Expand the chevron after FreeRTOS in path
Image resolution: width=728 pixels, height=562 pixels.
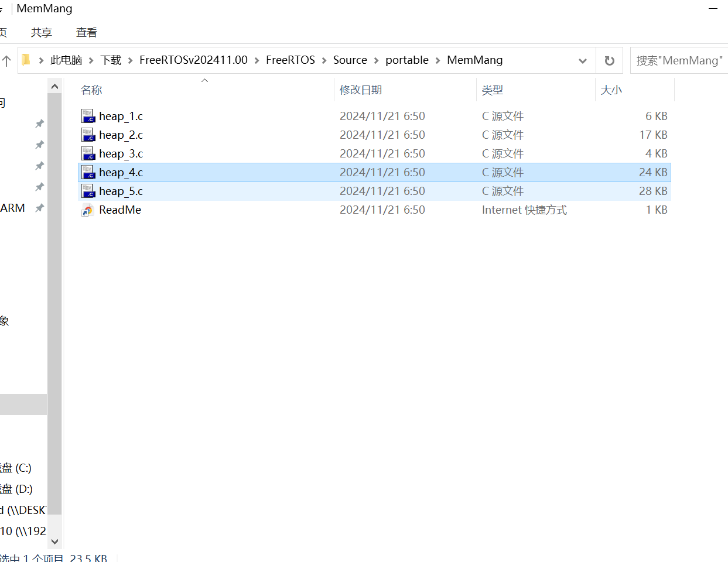pyautogui.click(x=324, y=60)
